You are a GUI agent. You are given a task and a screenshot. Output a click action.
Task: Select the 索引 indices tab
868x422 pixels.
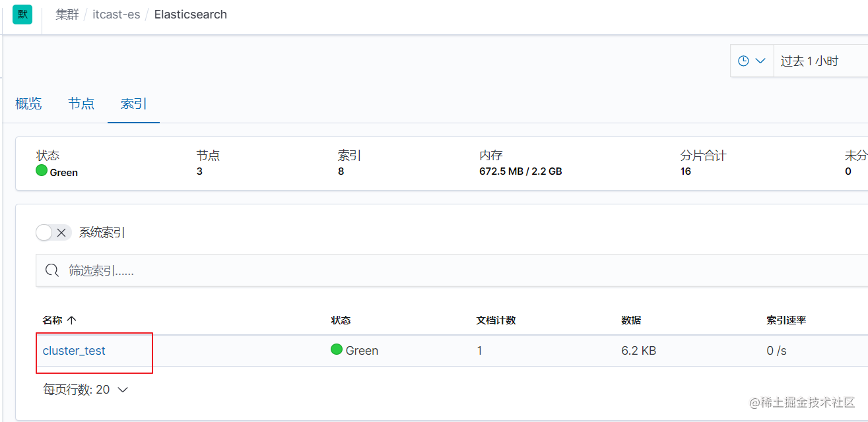[x=133, y=104]
